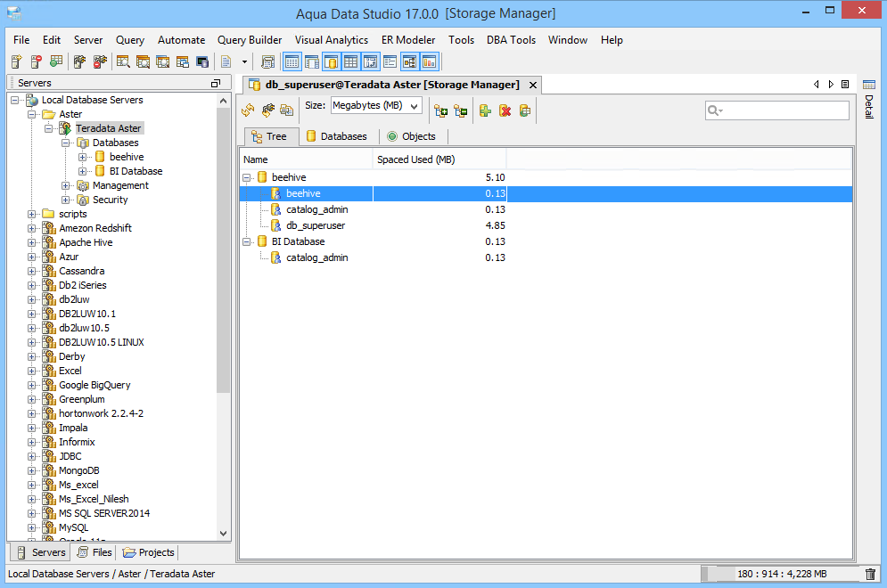887x588 pixels.
Task: Click the search filter field
Action: [776, 110]
